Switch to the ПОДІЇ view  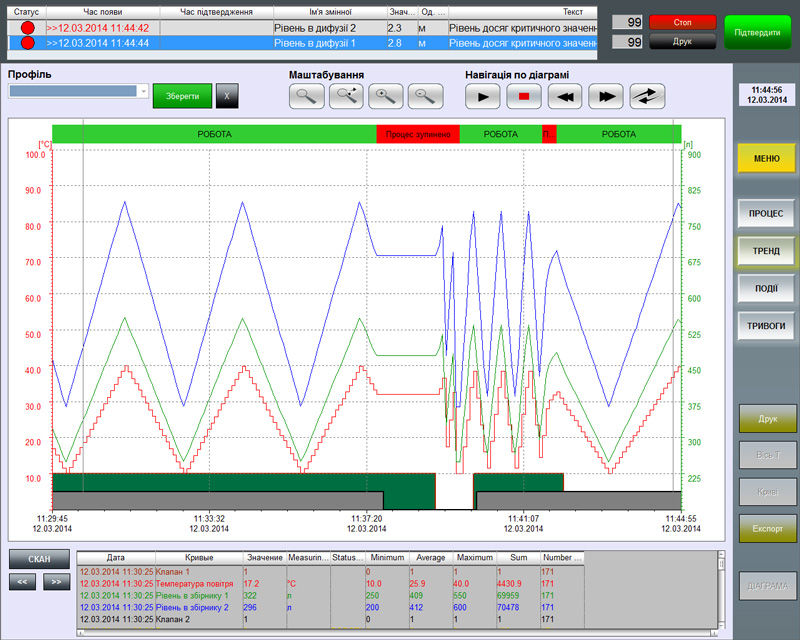[767, 288]
